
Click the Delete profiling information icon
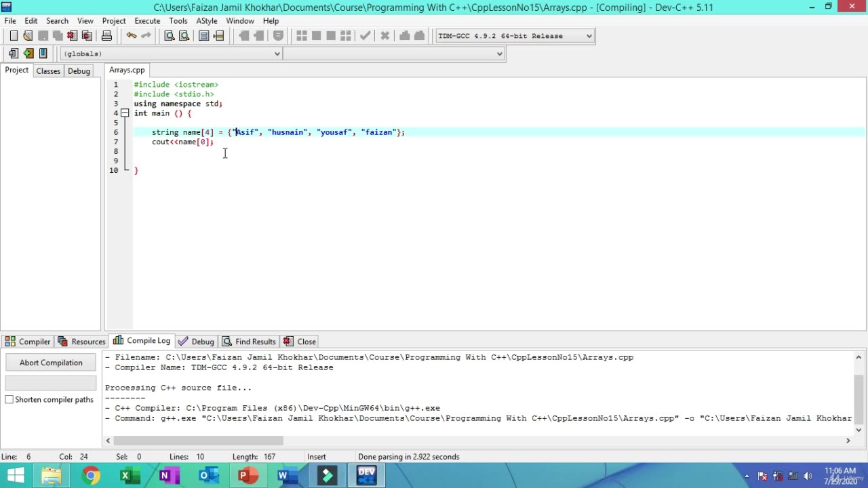419,36
